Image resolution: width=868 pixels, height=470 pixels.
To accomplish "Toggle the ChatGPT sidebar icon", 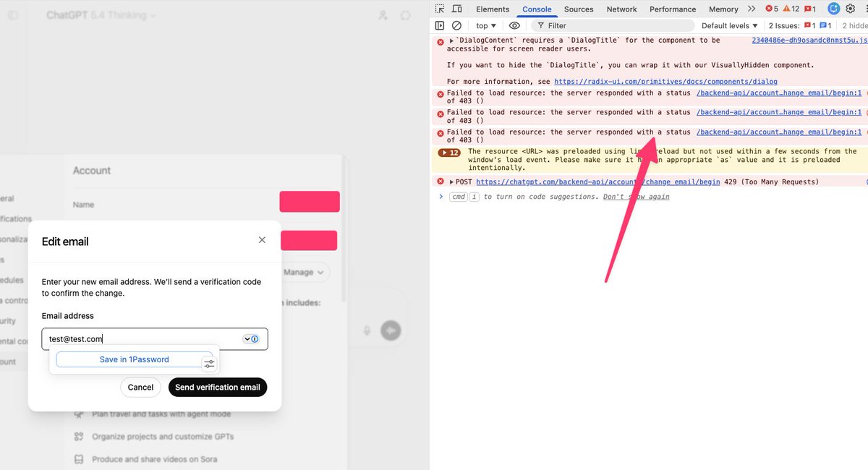I will (14, 15).
